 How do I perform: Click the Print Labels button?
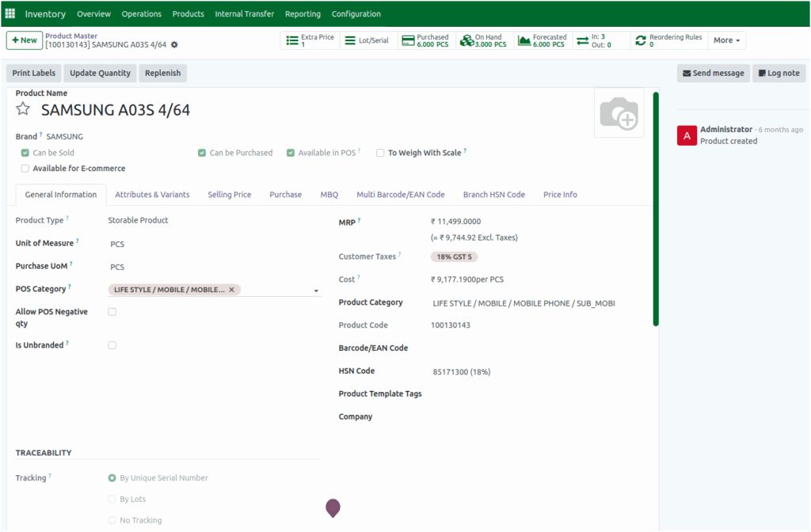coord(33,73)
